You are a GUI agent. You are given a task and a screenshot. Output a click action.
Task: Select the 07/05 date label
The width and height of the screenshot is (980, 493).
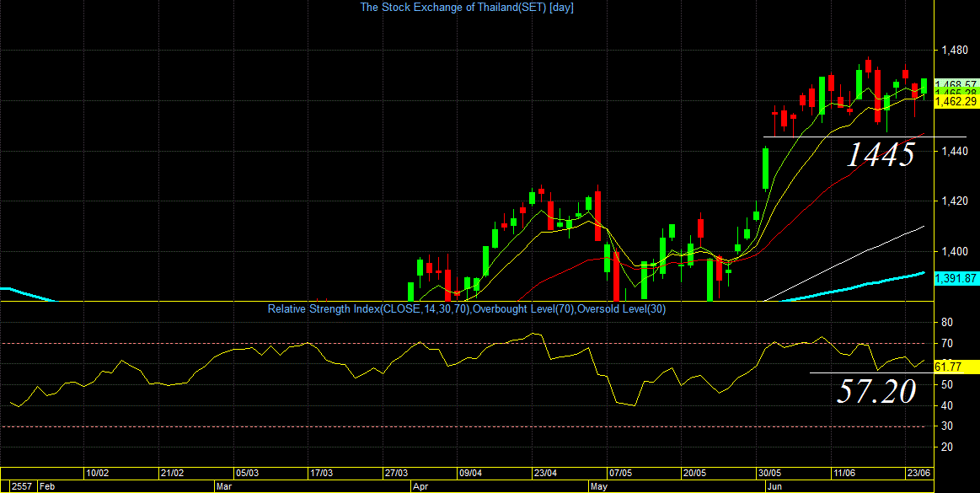tap(620, 473)
